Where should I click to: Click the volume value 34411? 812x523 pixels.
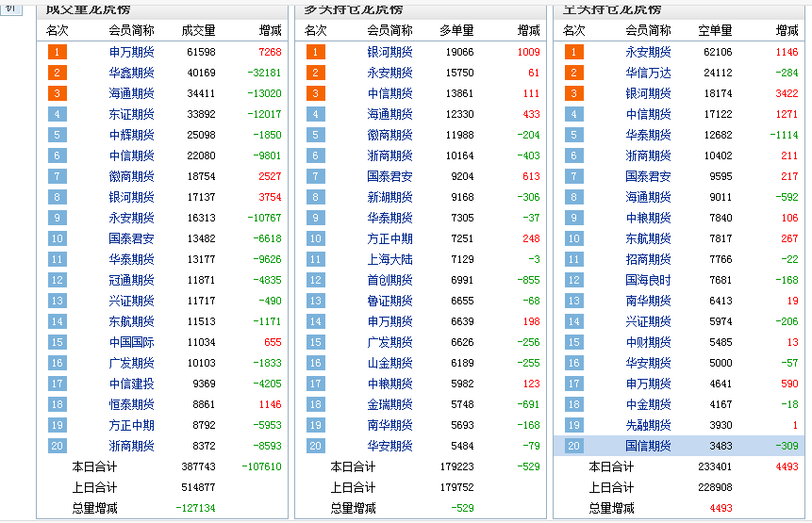pos(202,93)
